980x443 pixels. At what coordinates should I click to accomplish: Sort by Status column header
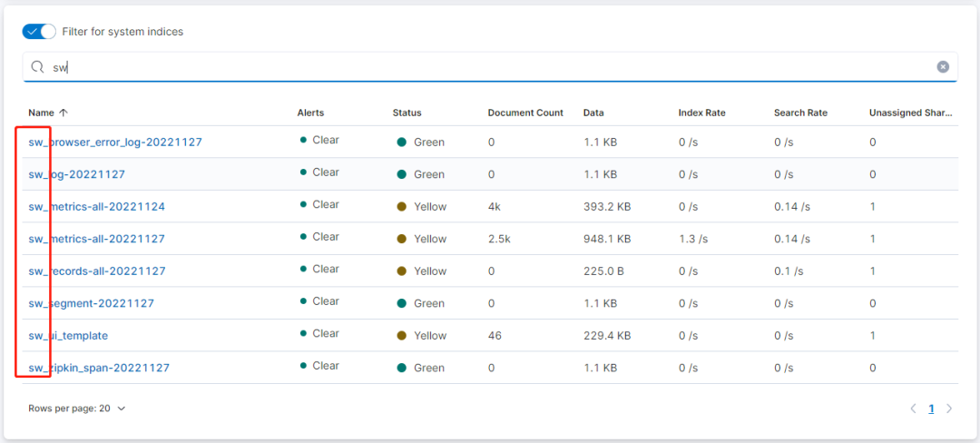[x=407, y=113]
